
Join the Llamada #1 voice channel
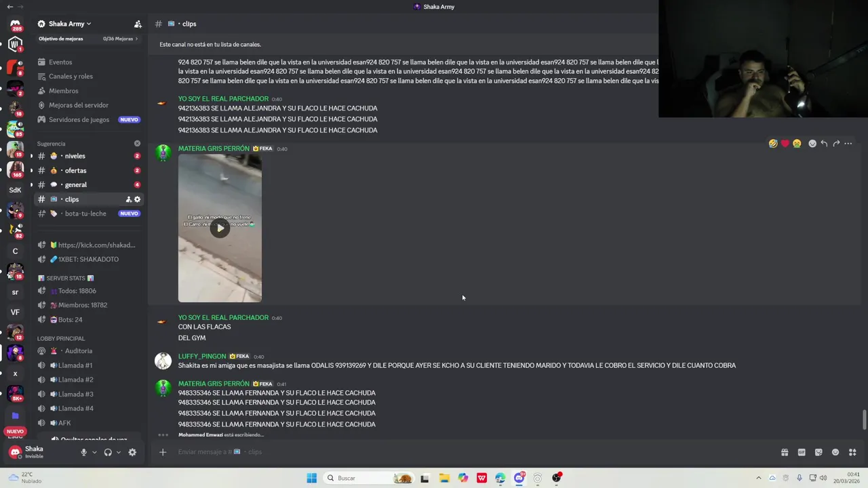[88, 365]
